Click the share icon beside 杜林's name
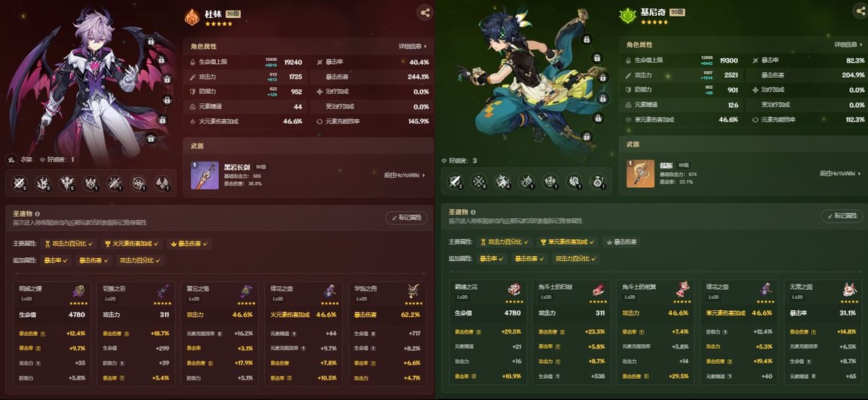Screen dimensions: 868x400 pyautogui.click(x=425, y=13)
